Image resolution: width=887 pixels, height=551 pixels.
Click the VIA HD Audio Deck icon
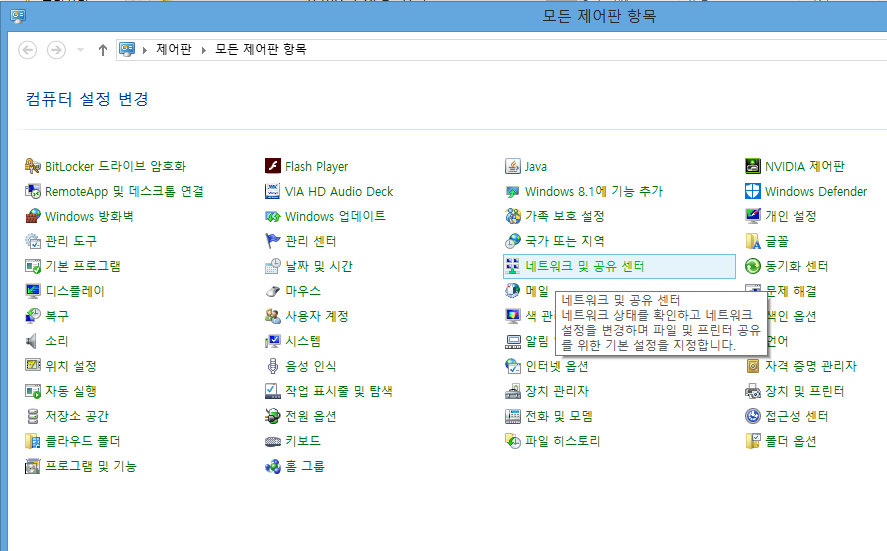click(273, 191)
